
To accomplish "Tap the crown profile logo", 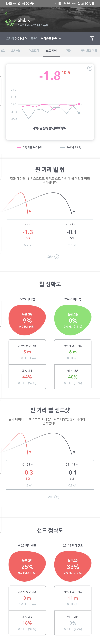I will point(10,22).
